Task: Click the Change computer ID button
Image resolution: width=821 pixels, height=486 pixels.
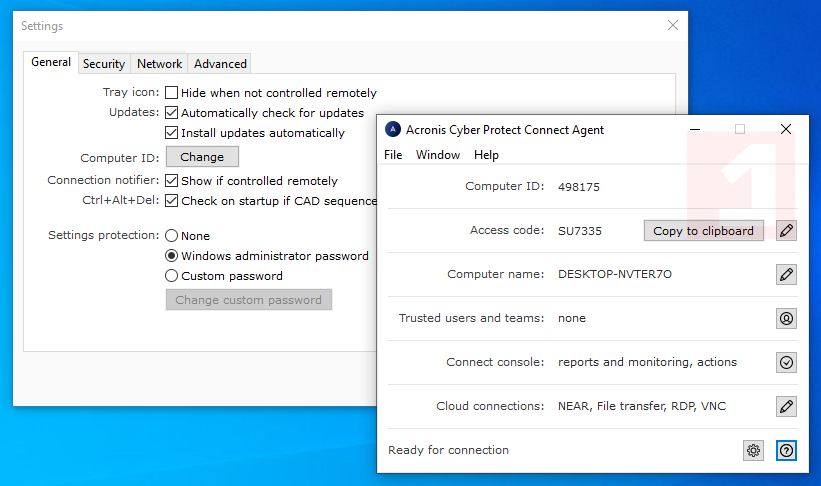Action: pos(202,157)
